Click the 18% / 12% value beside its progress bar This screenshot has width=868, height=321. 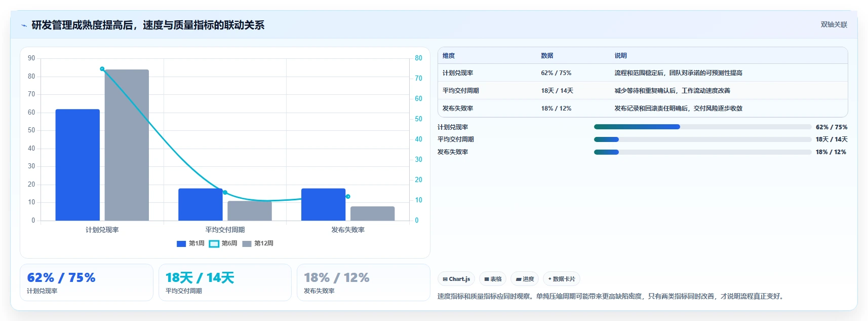[831, 152]
